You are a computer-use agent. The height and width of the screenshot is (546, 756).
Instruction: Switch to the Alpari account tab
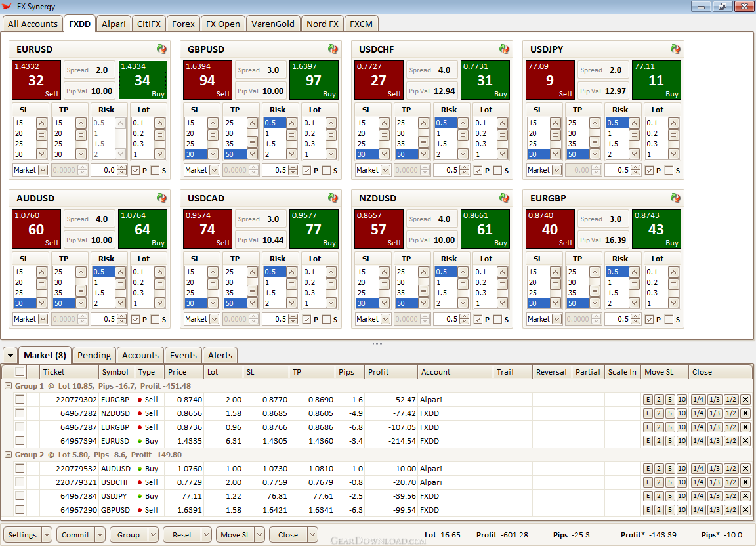(x=114, y=24)
